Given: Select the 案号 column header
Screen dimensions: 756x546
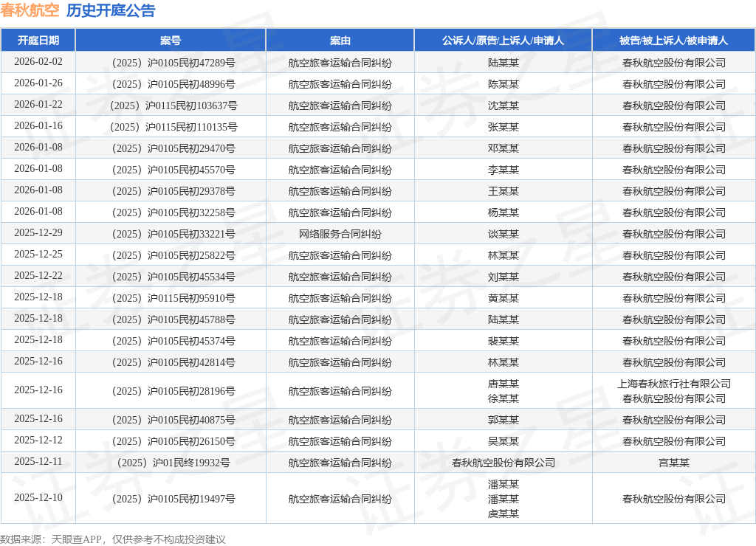Looking at the screenshot, I should [171, 41].
